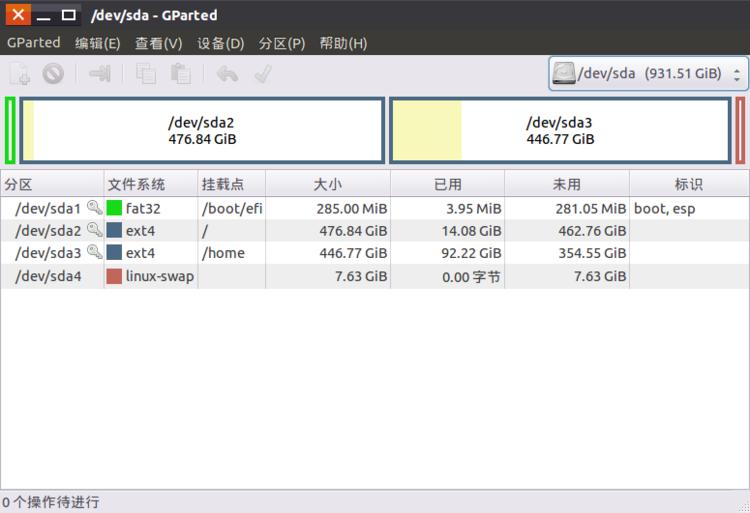Click the linux-swap color swatch in sda4 row
The width and height of the screenshot is (750, 513).
pyautogui.click(x=114, y=276)
